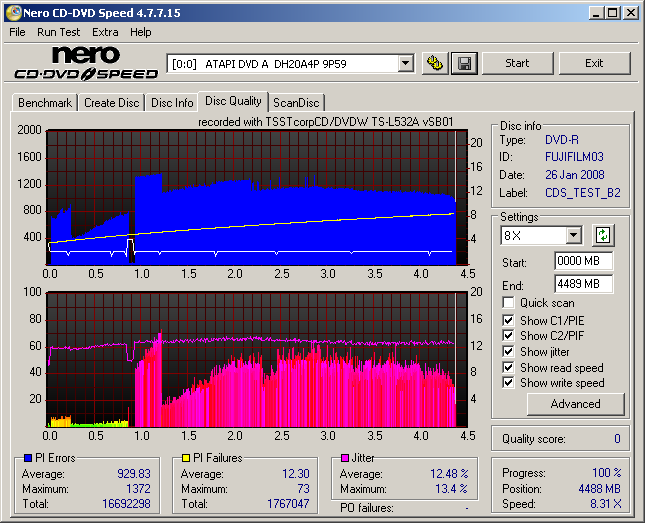This screenshot has width=645, height=523.
Task: Switch to the Benchmark tab
Action: pyautogui.click(x=45, y=102)
